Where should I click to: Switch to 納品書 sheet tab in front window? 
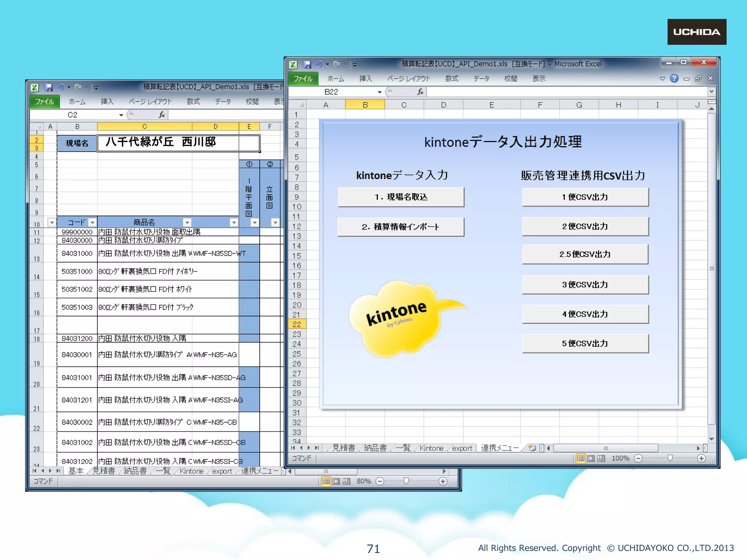(375, 448)
